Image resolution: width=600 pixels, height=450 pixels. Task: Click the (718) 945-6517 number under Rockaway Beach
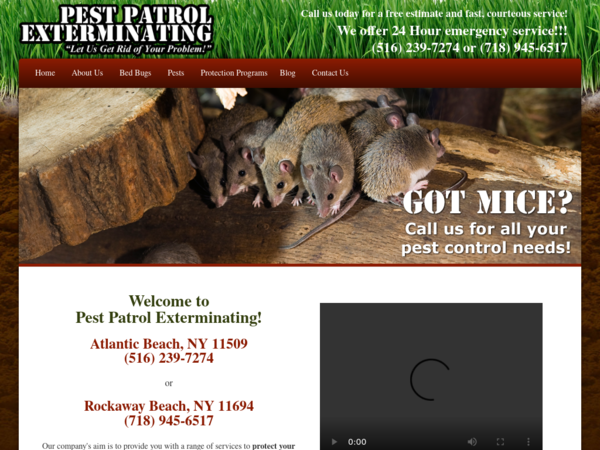(169, 421)
